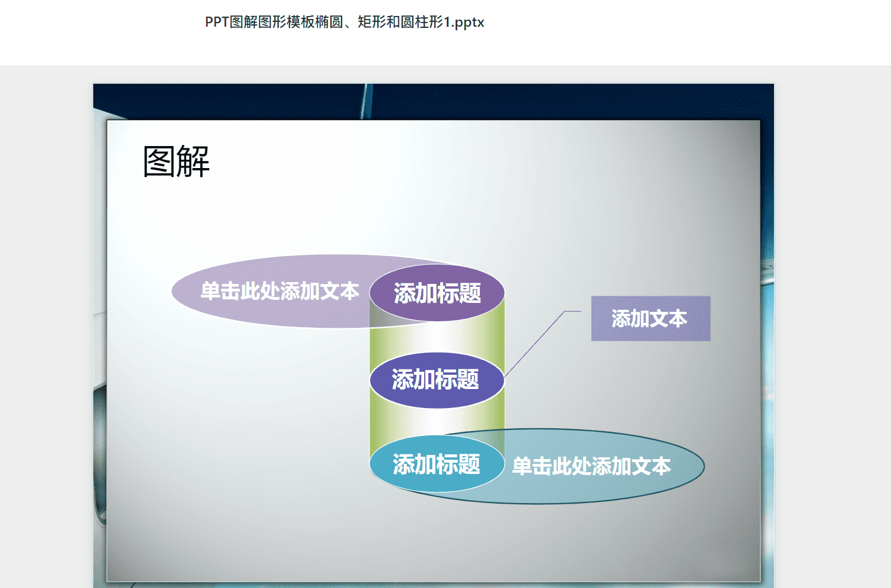Click the purple rectangle '添加文本'

click(x=650, y=318)
